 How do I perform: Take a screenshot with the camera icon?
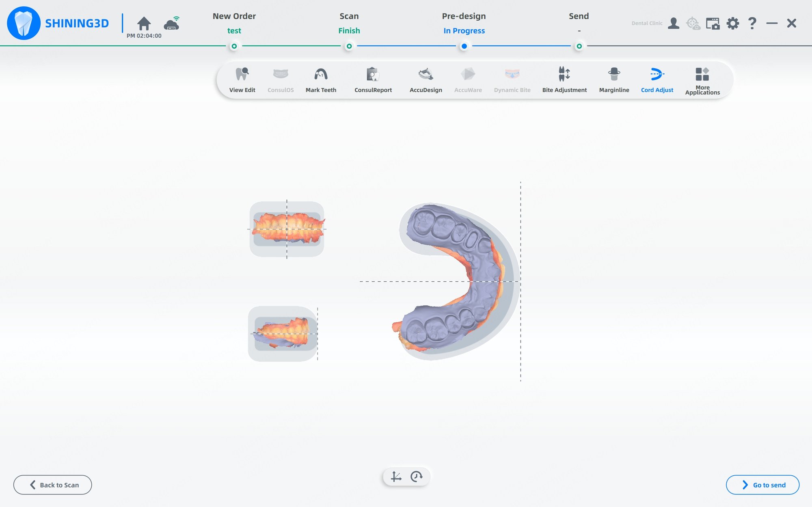pos(713,24)
